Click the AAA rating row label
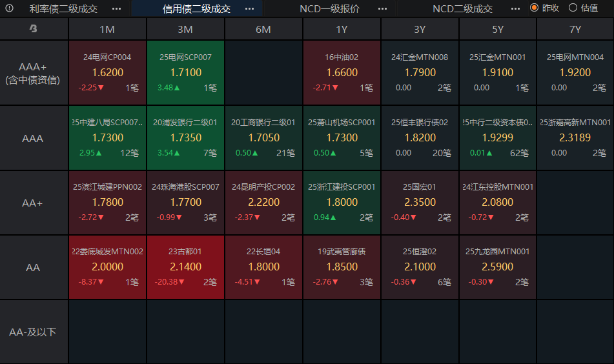 33,138
